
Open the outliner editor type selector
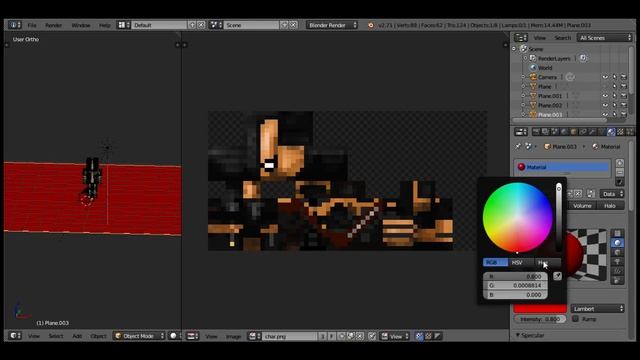[521, 38]
